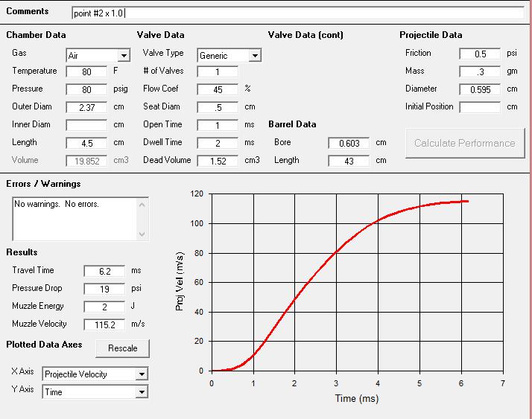
Task: Edit the projectile Friction field
Action: 480,54
